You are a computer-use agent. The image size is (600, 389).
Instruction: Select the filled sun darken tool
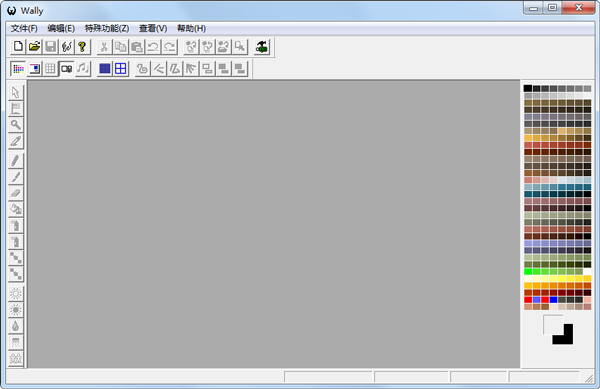(16, 310)
